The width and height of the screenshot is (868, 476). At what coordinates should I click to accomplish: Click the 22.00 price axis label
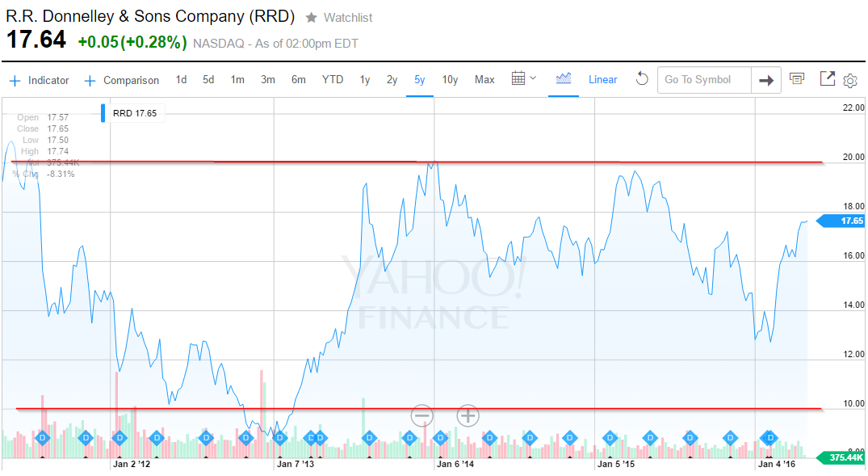coord(853,108)
